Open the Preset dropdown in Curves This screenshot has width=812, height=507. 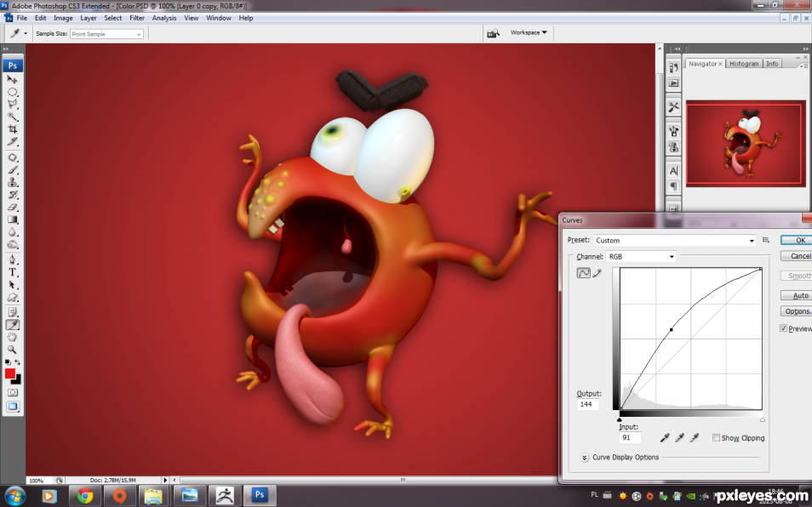674,240
